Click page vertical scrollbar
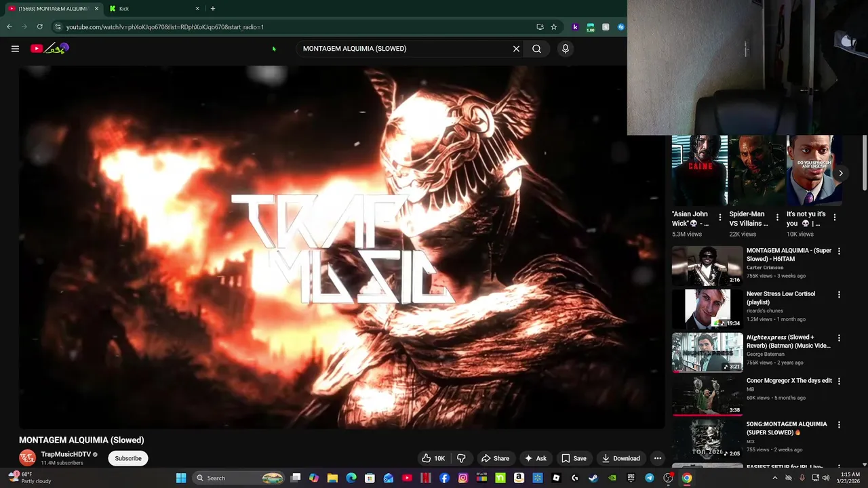The image size is (868, 488). (x=865, y=163)
